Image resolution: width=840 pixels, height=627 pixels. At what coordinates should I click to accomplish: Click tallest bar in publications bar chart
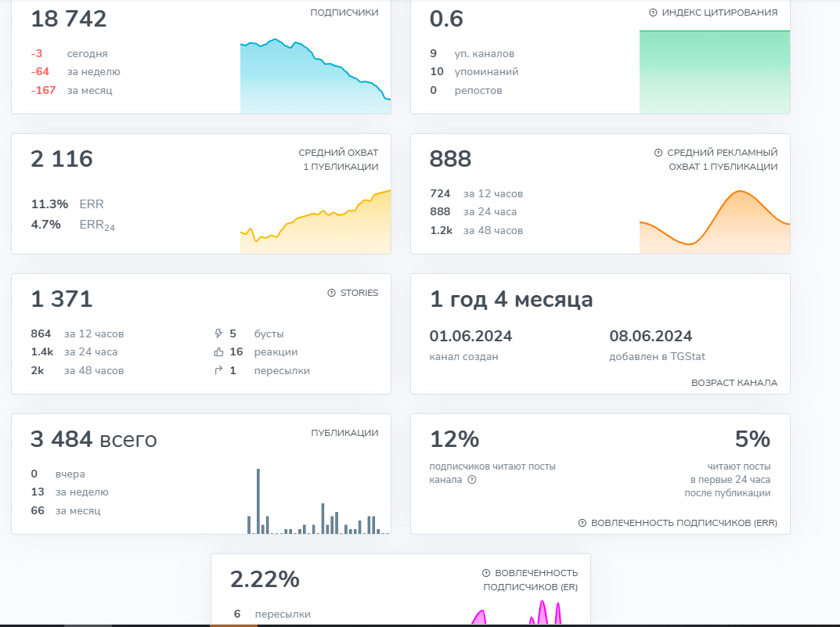[x=258, y=501]
